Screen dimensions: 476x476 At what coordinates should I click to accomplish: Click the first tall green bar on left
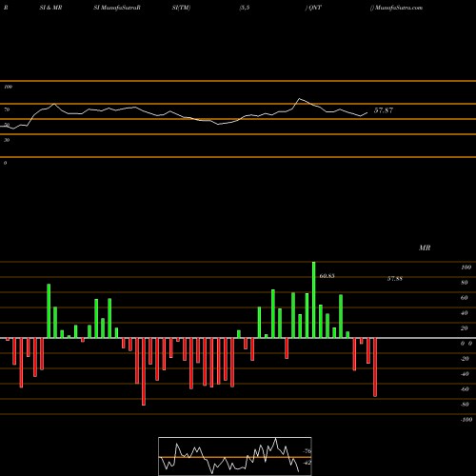[49, 311]
